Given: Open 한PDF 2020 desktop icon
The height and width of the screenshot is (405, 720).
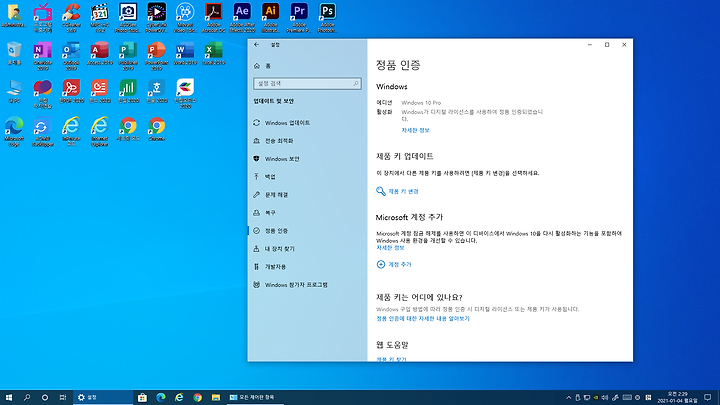Looking at the screenshot, I should (x=71, y=91).
